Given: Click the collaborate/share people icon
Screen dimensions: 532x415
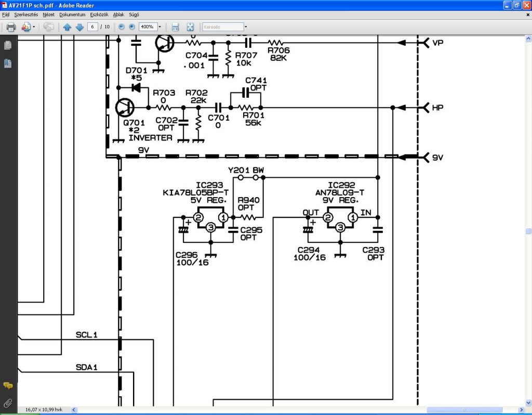Looking at the screenshot, I should (x=26, y=27).
